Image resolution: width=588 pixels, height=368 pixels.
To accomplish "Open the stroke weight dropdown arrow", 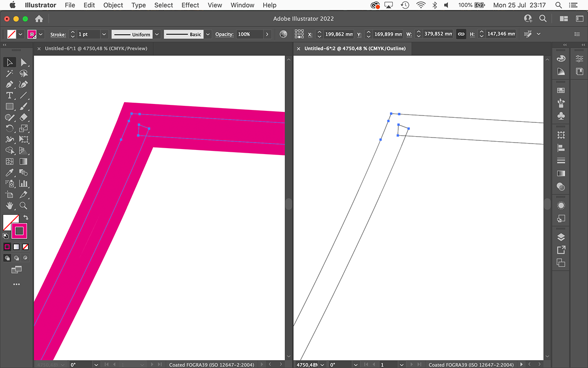I will pos(104,34).
